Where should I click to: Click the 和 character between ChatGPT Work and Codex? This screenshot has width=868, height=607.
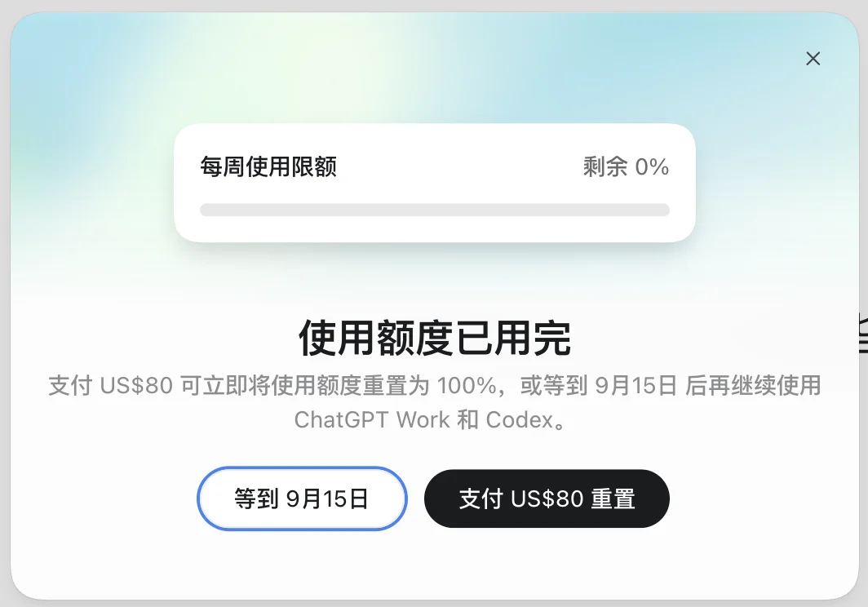pos(467,420)
